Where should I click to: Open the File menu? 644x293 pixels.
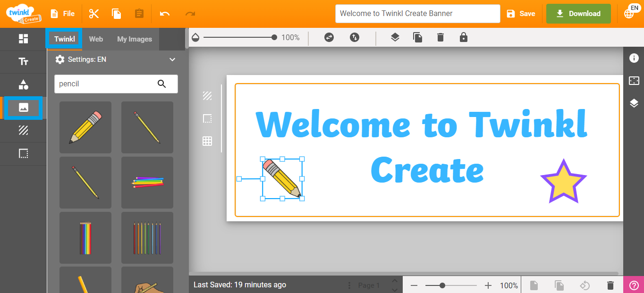pos(62,13)
